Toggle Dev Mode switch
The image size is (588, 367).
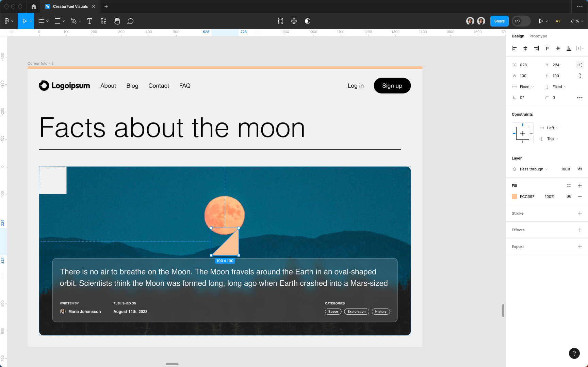tap(521, 21)
